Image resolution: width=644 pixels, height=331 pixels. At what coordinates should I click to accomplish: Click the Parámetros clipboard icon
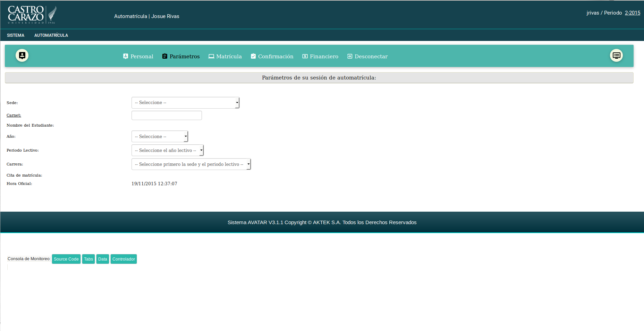[165, 56]
